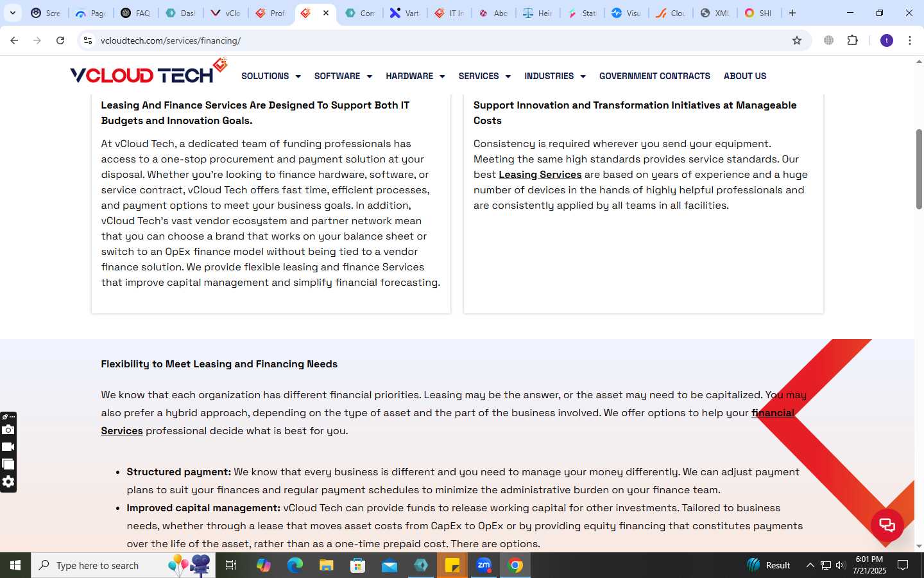Switch to the FAQ browser tab
This screenshot has width=924, height=578.
pos(136,13)
